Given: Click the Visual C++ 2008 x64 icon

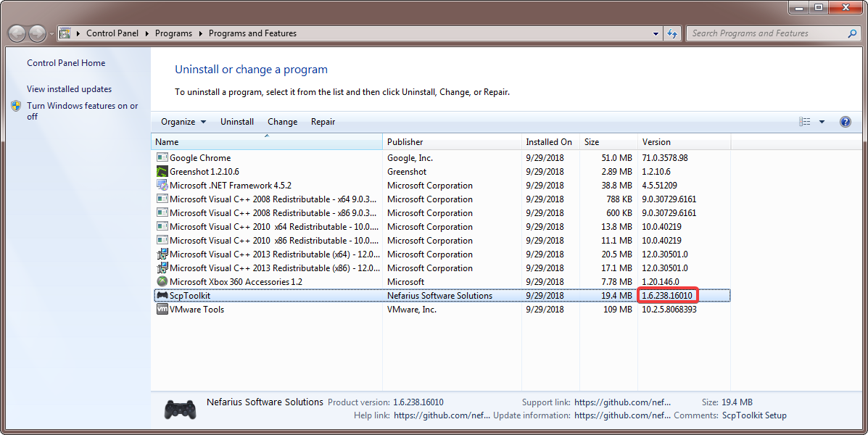Looking at the screenshot, I should point(162,199).
